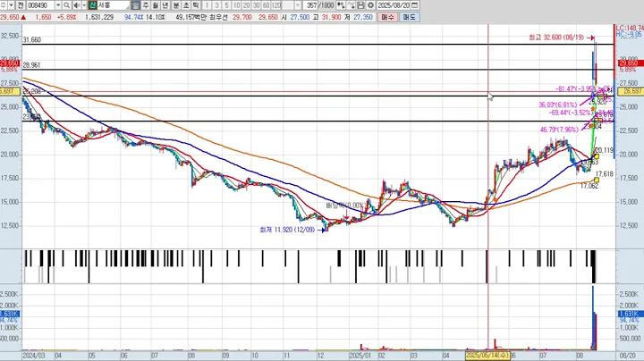
Task: Select the daily (일) chart period
Action: 136,5
